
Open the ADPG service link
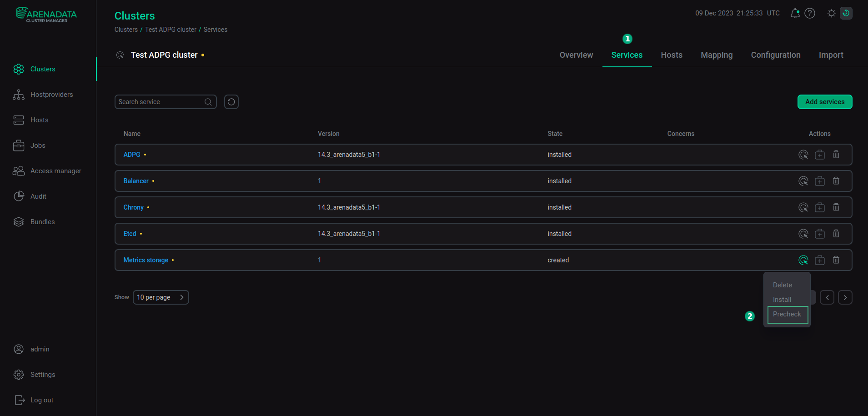[x=132, y=155]
